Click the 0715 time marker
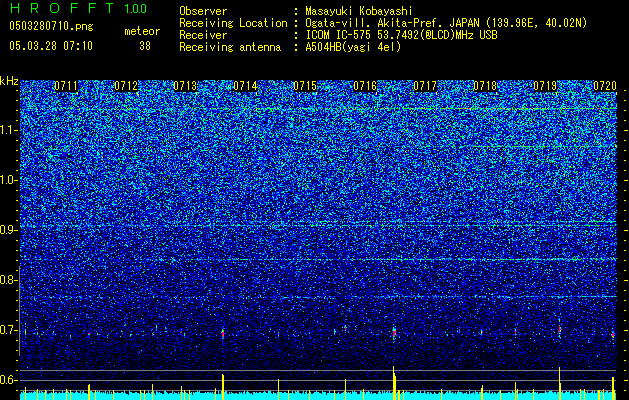Viewport: 629px width, 400px height. 305,86
